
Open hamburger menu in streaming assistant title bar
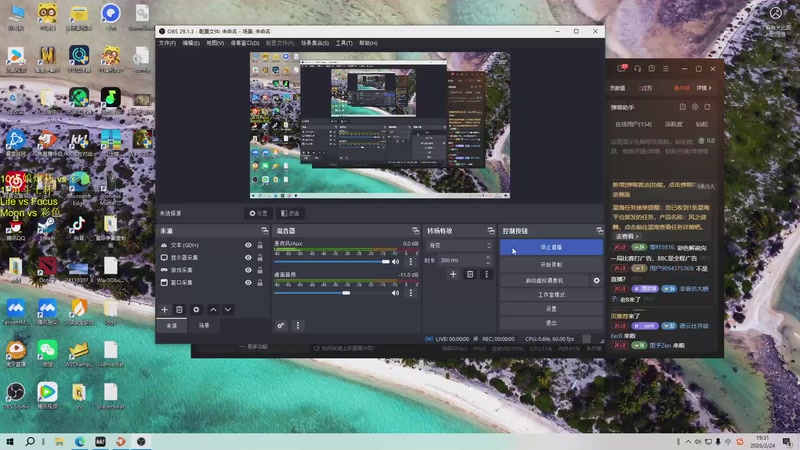(x=666, y=68)
